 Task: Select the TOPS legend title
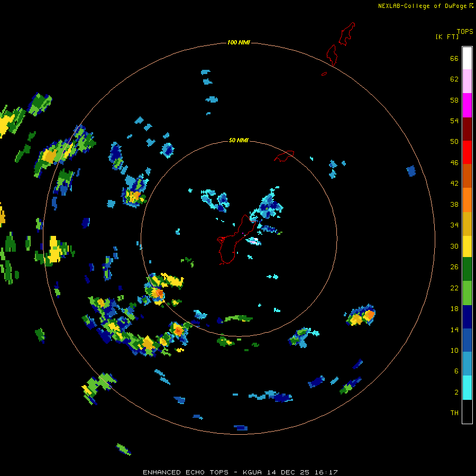[x=465, y=32]
